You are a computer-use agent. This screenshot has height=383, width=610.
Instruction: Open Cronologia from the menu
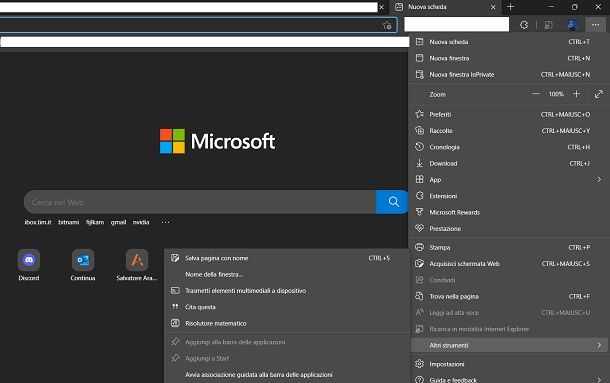508,147
